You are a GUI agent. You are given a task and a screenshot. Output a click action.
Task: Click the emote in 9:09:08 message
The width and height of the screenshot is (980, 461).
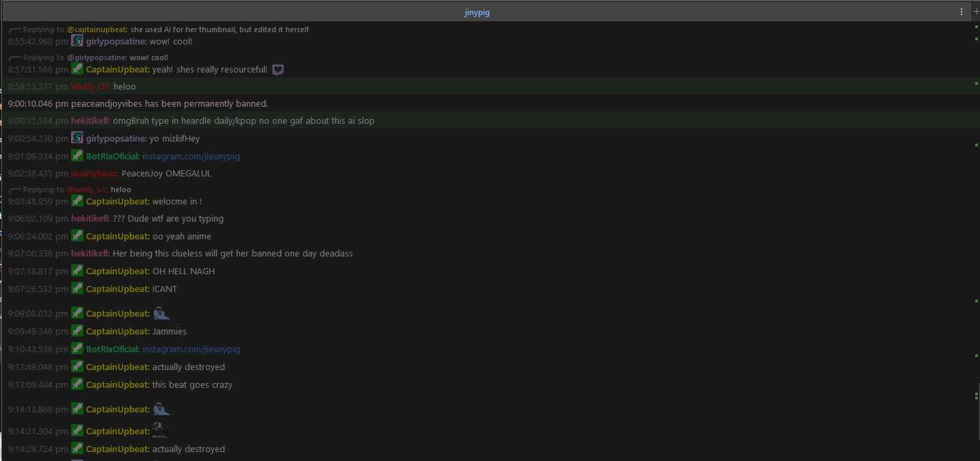pyautogui.click(x=161, y=313)
